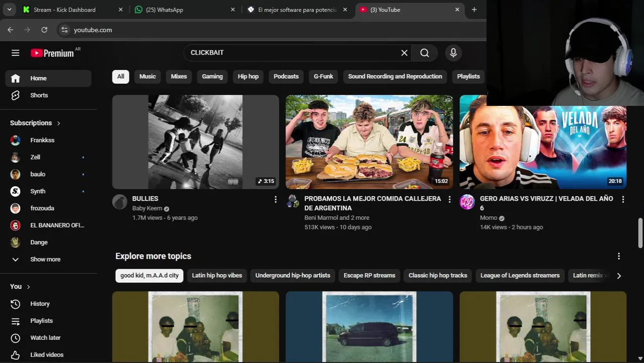
Task: Open the Zell channel subscription
Action: click(48, 157)
